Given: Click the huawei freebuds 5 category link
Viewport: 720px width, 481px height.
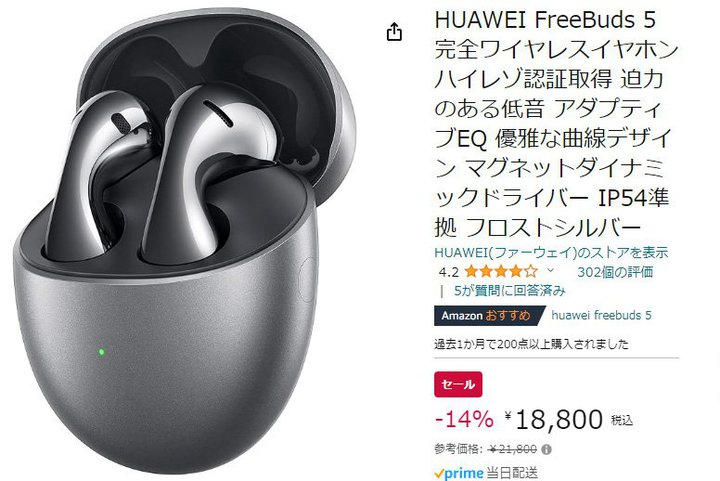Looking at the screenshot, I should point(601,315).
